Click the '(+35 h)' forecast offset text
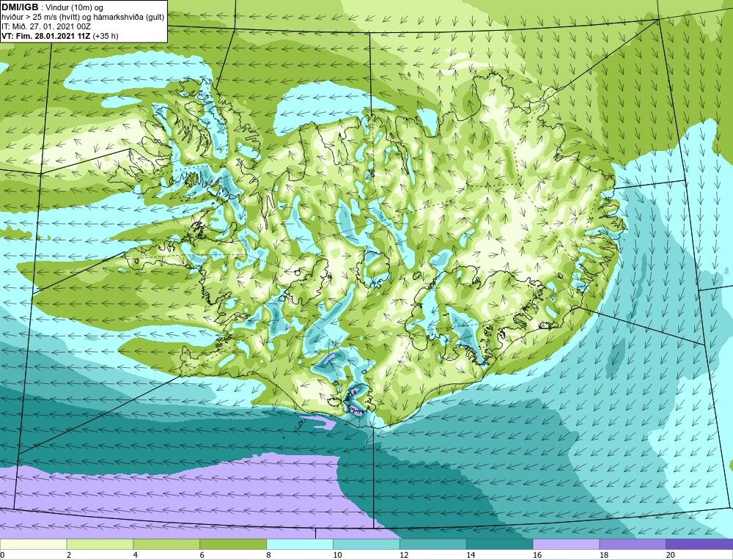The height and width of the screenshot is (560, 733). 106,36
